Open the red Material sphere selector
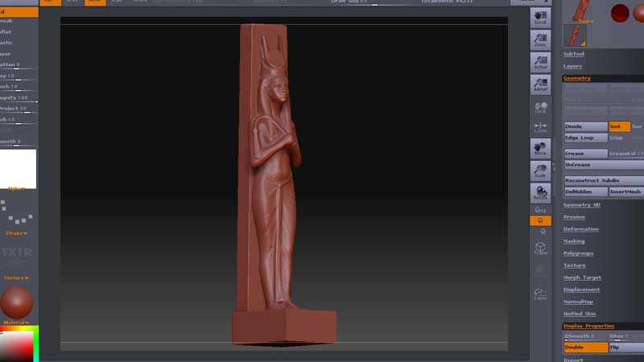 tap(17, 302)
